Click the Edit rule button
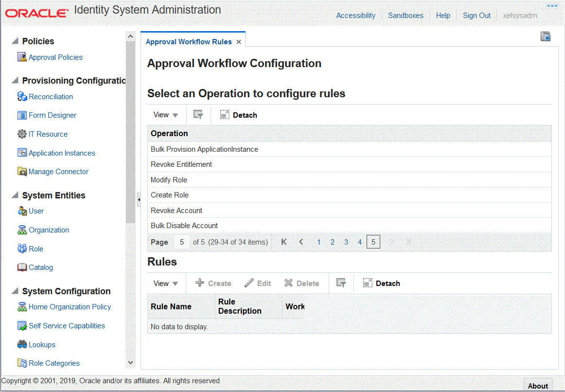565x392 pixels. (x=258, y=283)
